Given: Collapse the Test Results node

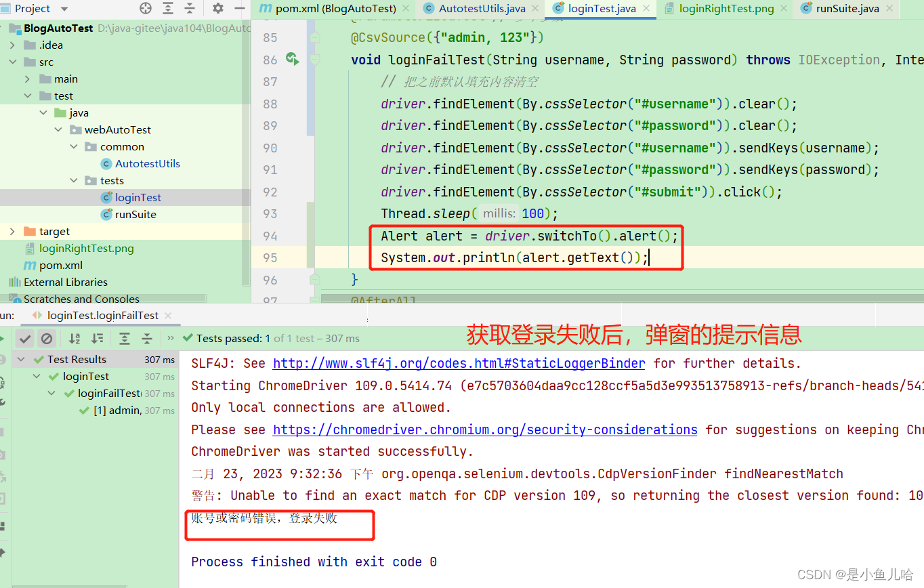Looking at the screenshot, I should click(x=21, y=360).
